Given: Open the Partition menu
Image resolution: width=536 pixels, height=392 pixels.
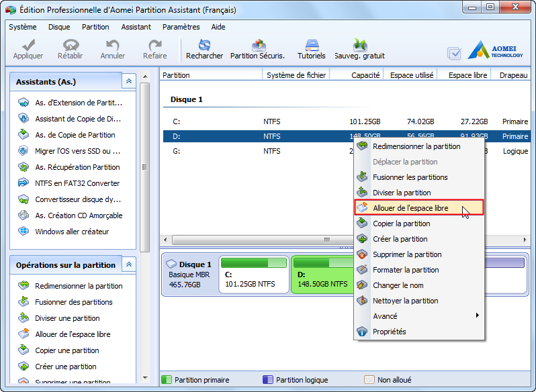Looking at the screenshot, I should 95,27.
